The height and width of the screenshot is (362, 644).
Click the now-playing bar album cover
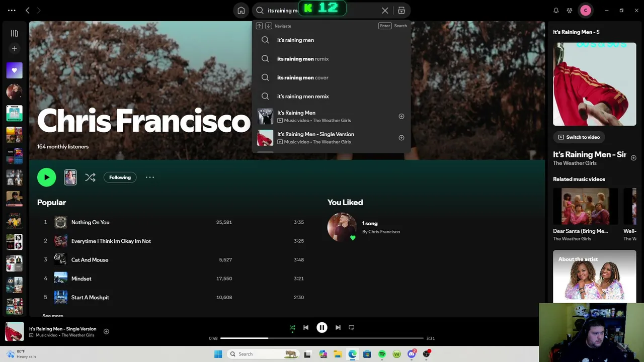15,332
